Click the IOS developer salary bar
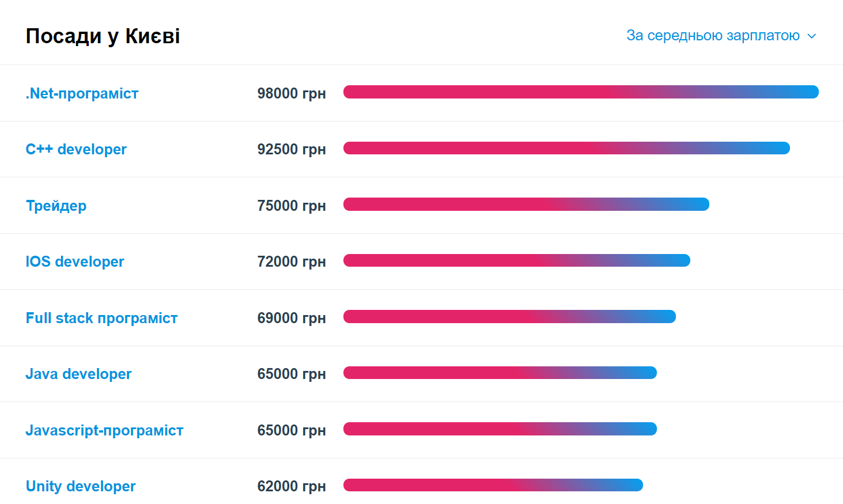 point(517,260)
